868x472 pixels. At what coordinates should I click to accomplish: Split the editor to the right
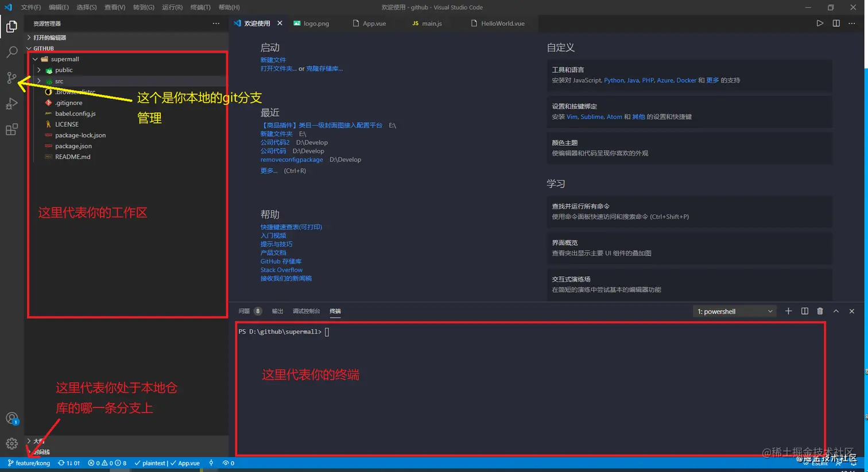[836, 24]
